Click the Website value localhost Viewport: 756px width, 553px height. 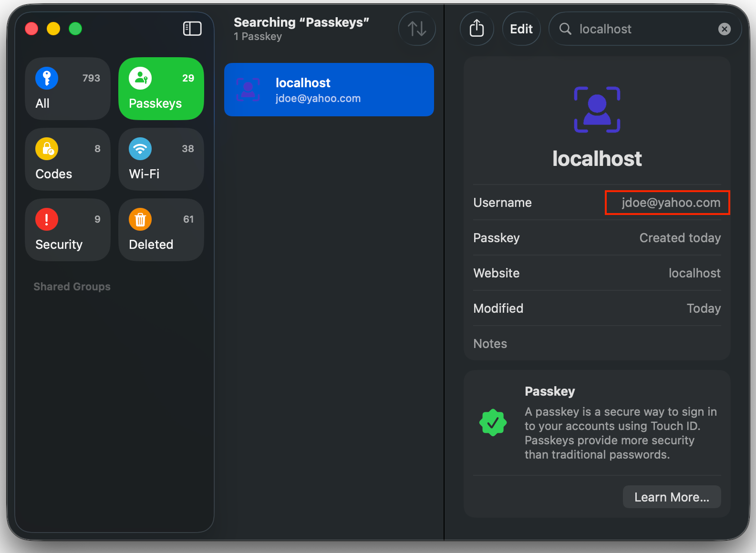694,273
